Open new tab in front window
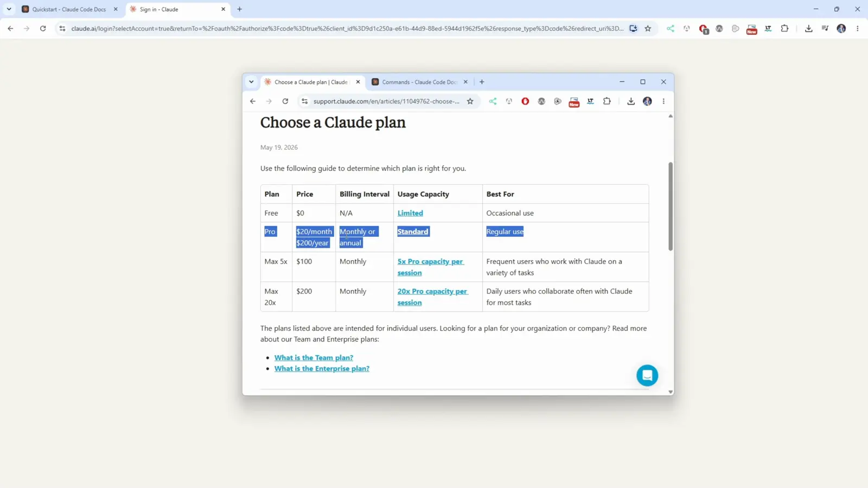Image resolution: width=868 pixels, height=488 pixels. click(x=482, y=82)
